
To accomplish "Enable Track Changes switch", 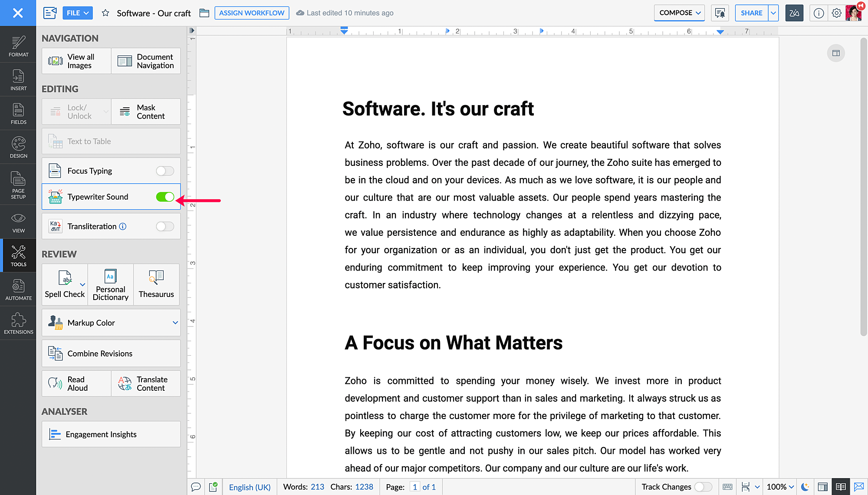I will tap(703, 487).
